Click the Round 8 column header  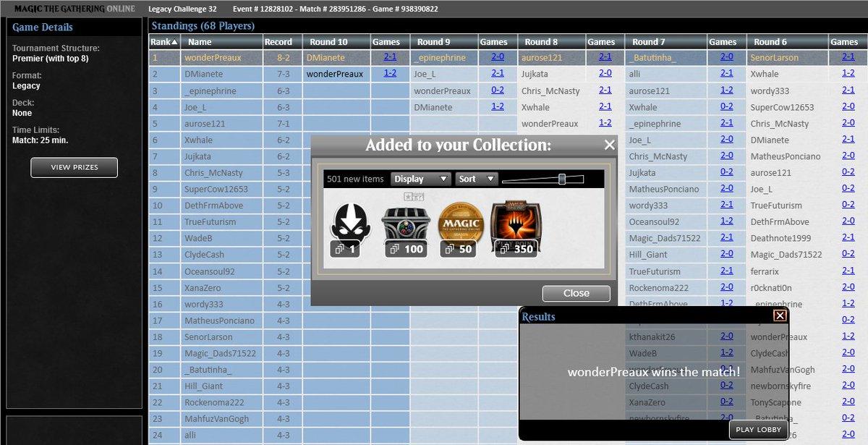click(551, 42)
